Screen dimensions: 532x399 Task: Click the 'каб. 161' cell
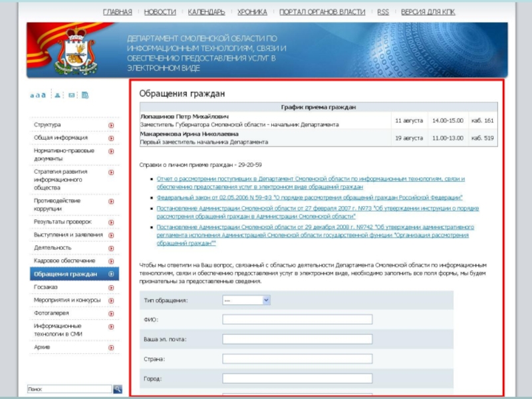coord(483,120)
